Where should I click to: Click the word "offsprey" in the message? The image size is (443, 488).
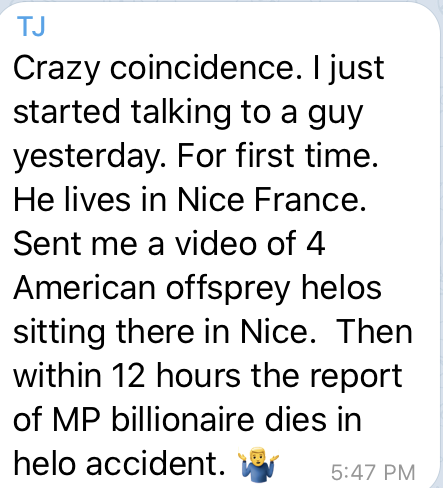click(228, 289)
